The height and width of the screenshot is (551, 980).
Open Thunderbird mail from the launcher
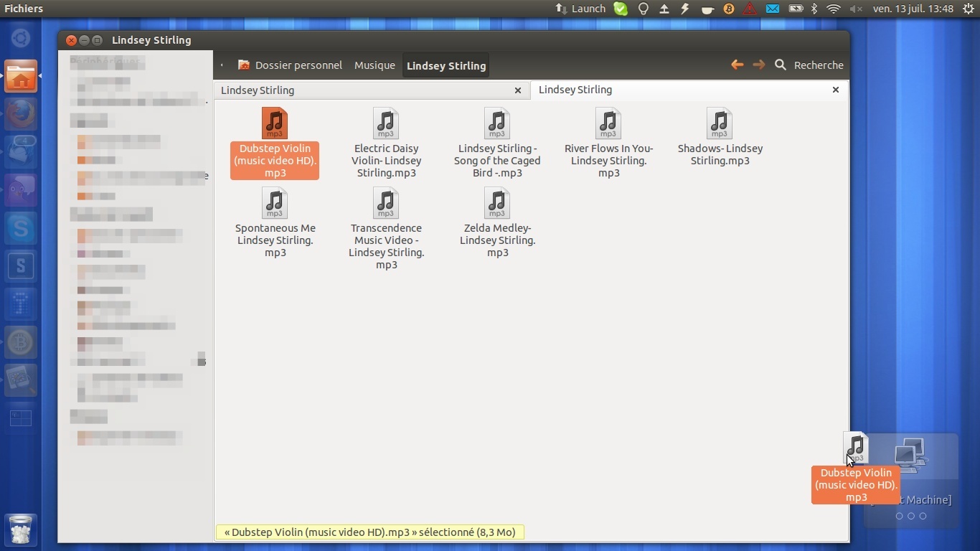[21, 152]
